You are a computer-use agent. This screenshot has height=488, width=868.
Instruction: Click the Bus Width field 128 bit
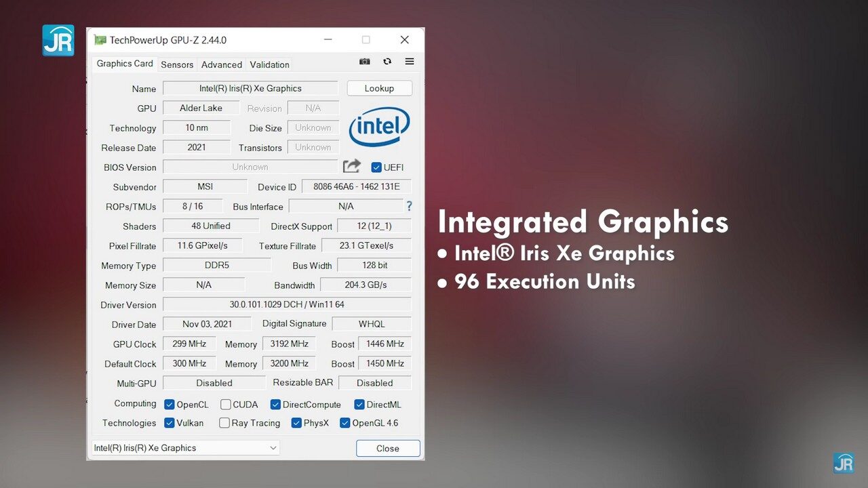(374, 265)
